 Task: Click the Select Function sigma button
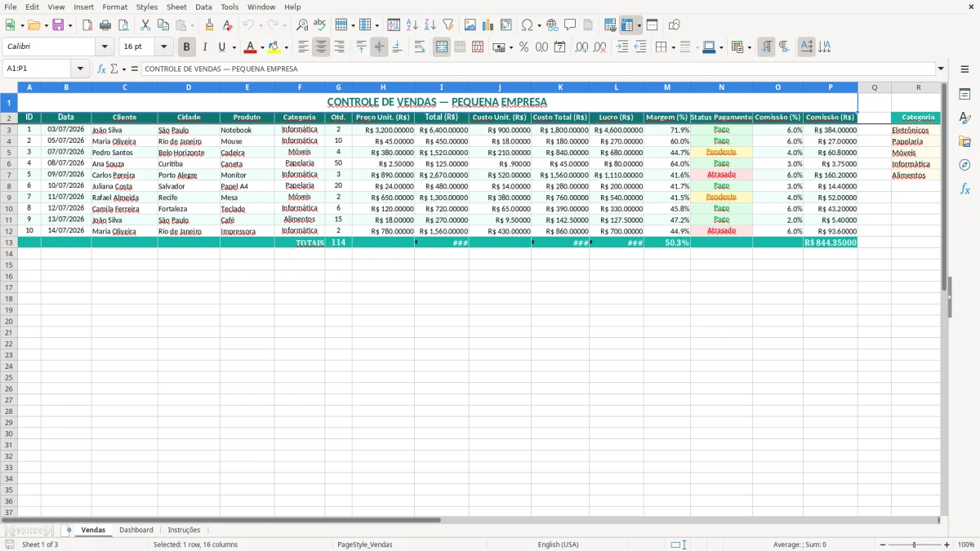(114, 69)
